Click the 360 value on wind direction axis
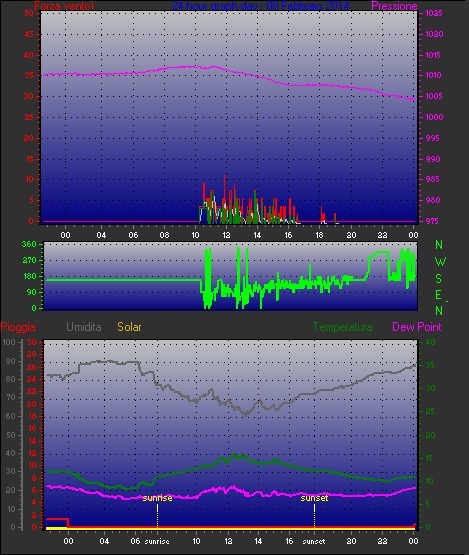This screenshot has height=555, width=469. pos(29,244)
